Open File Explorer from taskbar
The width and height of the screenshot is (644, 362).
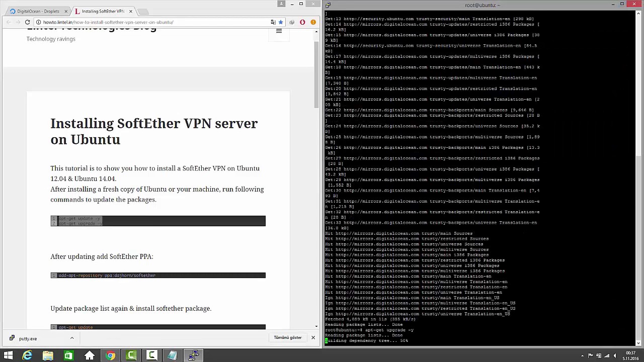point(48,355)
